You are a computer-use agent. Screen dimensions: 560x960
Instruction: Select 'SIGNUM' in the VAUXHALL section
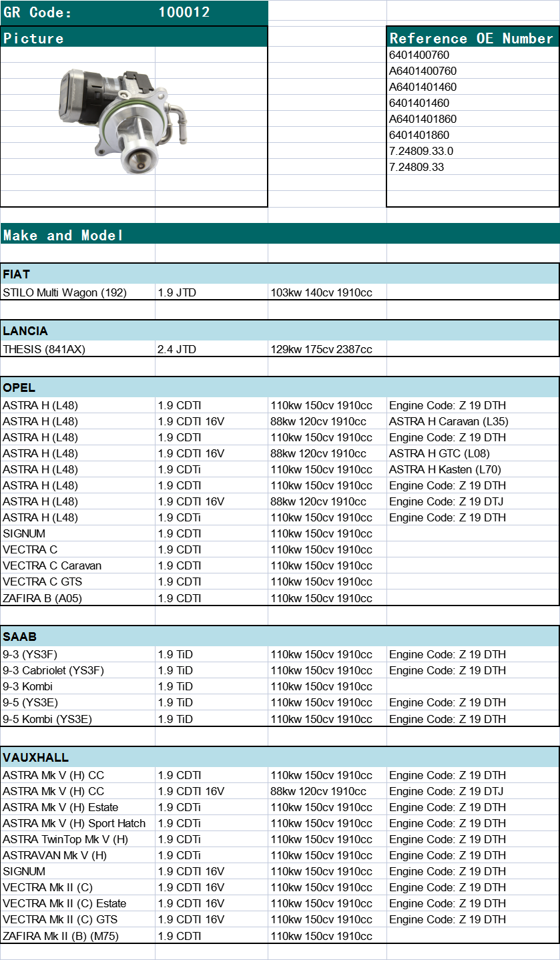pyautogui.click(x=24, y=871)
